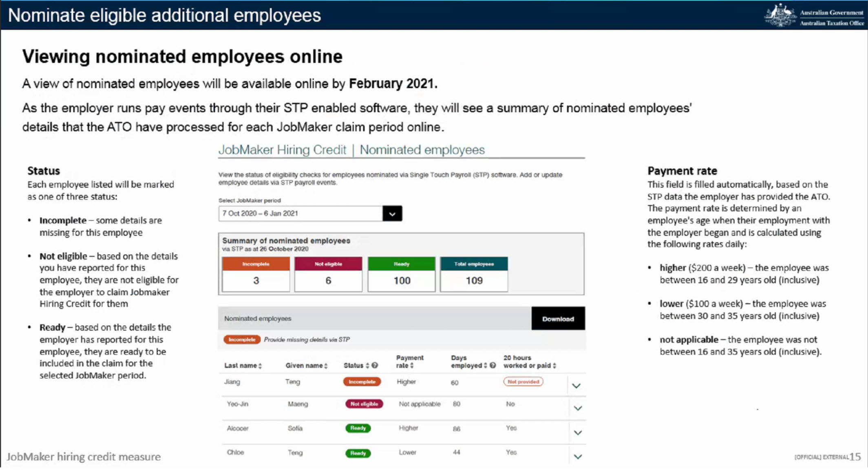868x470 pixels.
Task: Sort by 20 hours worked or paid arrows
Action: click(554, 366)
